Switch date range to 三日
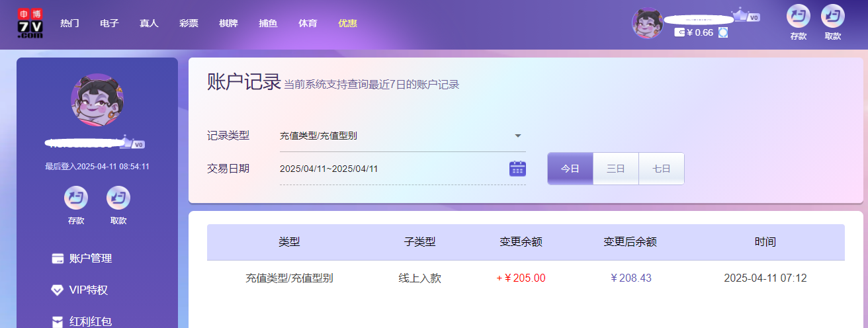 point(615,169)
